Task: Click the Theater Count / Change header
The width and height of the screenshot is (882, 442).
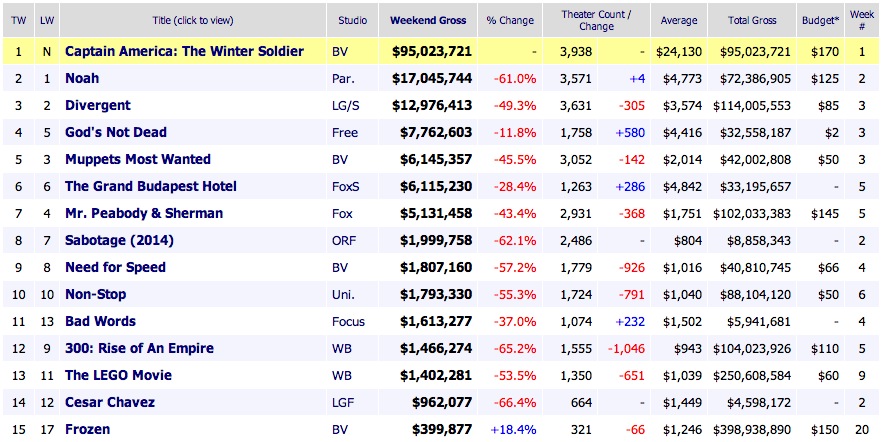Action: [598, 20]
